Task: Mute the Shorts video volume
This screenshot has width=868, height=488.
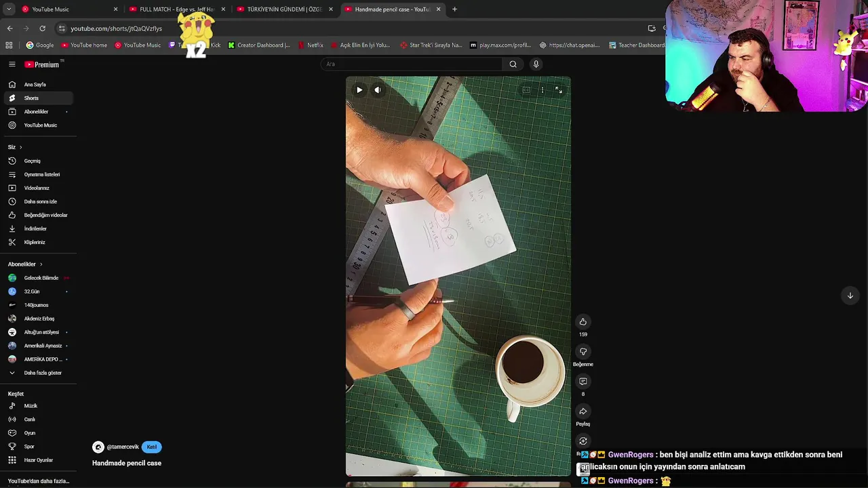Action: tap(378, 89)
